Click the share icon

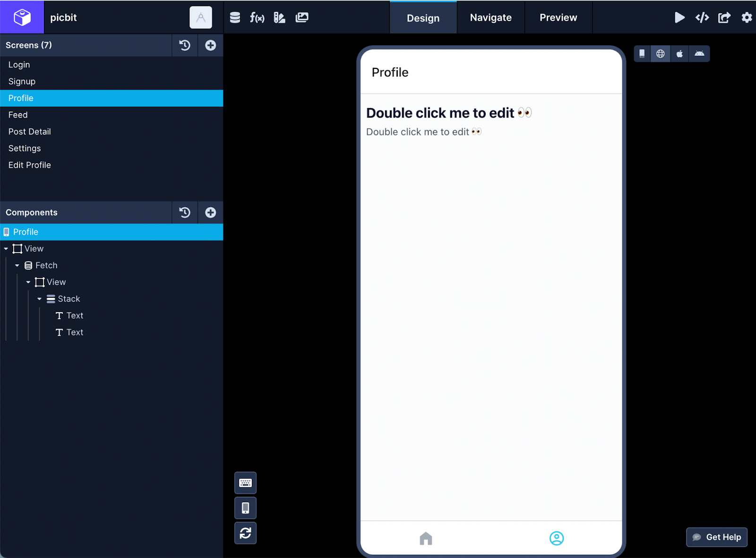[x=724, y=17]
